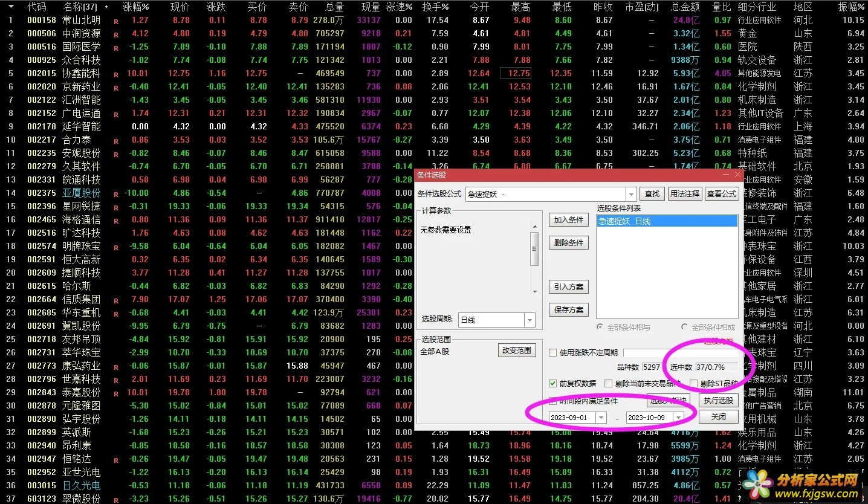
Task: Select 全部条件相与 radio button
Action: (600, 327)
